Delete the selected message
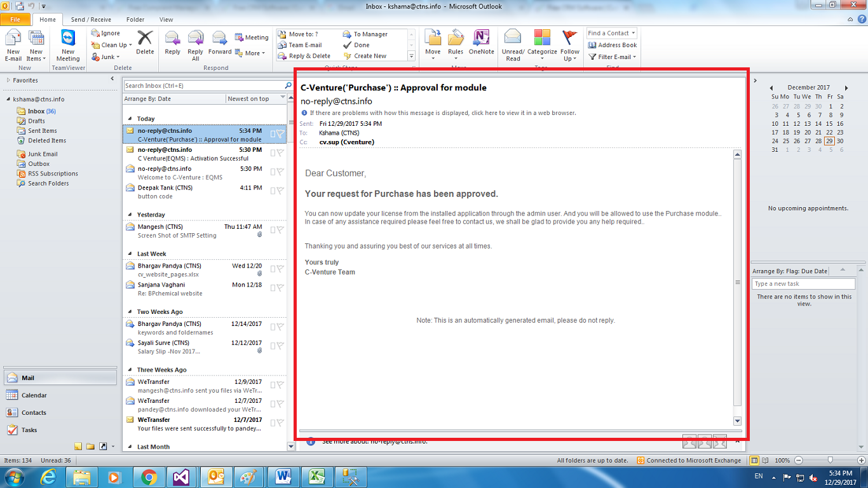The image size is (868, 488). tap(145, 43)
